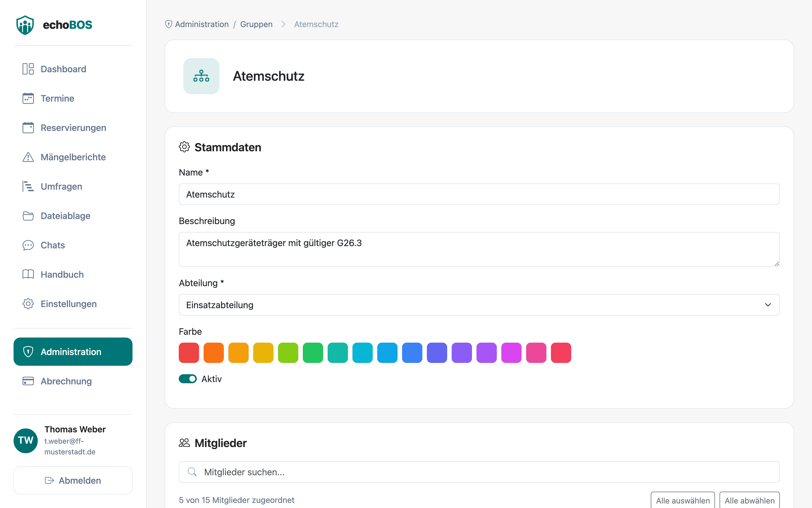812x508 pixels.
Task: Click the Abmelden button
Action: click(x=73, y=480)
